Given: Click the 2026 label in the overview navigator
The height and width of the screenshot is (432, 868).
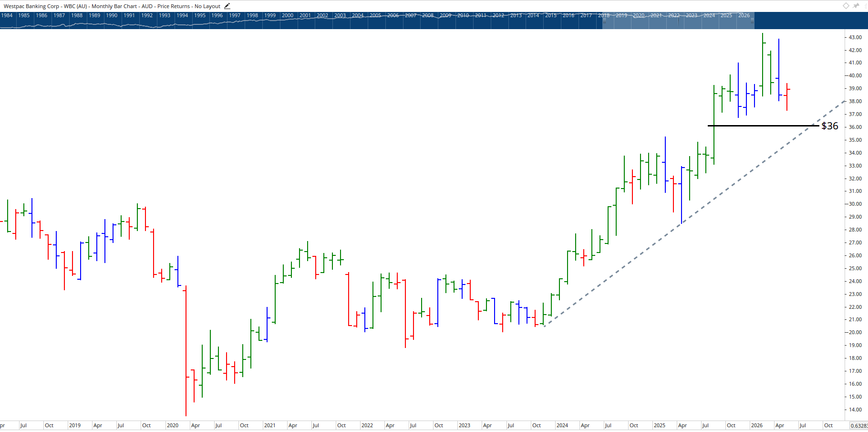Looking at the screenshot, I should 744,15.
